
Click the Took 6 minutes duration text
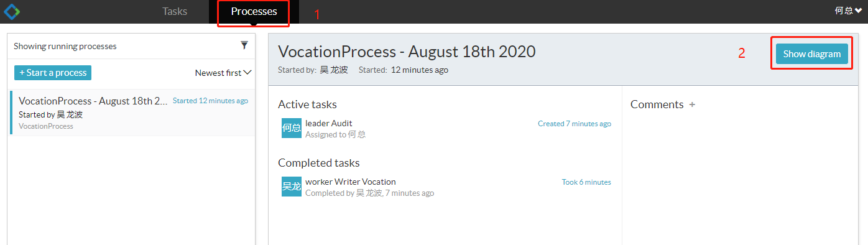click(586, 182)
